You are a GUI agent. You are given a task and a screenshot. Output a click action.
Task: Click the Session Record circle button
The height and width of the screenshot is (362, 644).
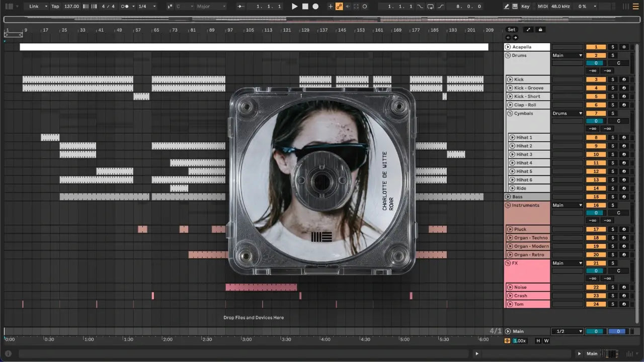tap(365, 7)
